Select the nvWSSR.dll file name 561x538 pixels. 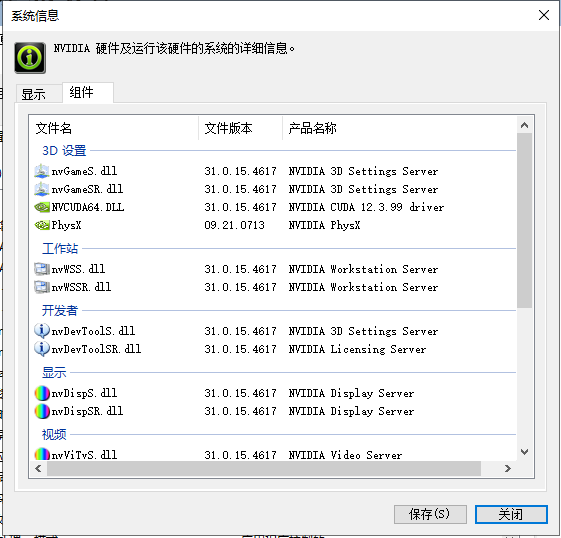81,287
